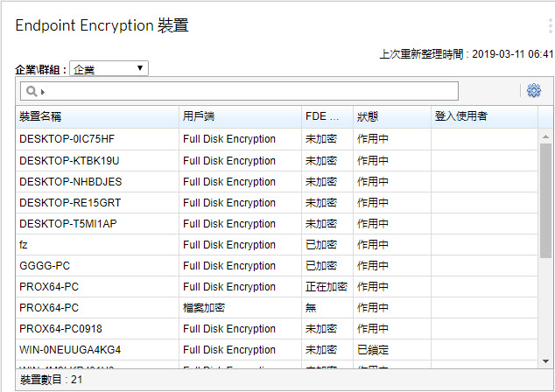Screen dimensions: 555x392
Task: Open the widget's three-dot options menu
Action: (x=550, y=26)
